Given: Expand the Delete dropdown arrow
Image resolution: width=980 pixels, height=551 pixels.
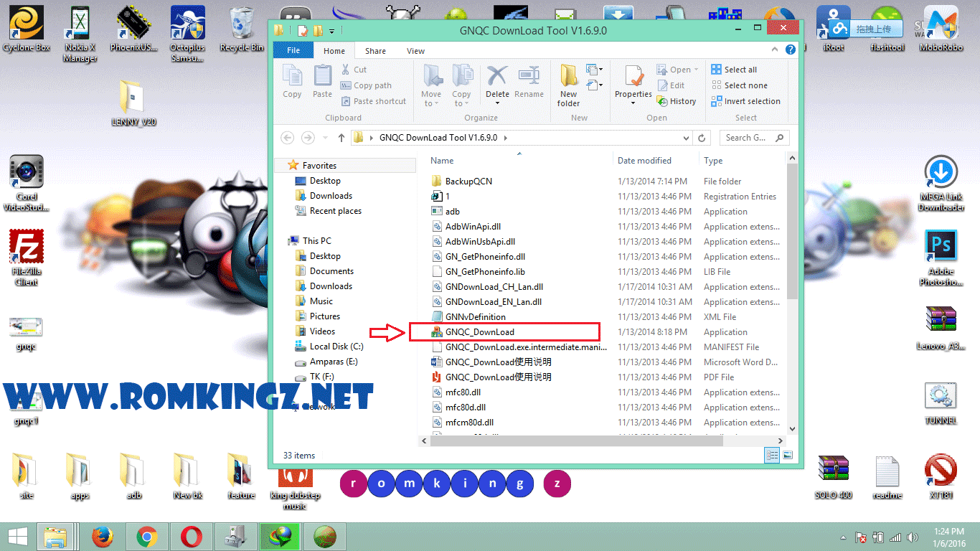Looking at the screenshot, I should (497, 103).
